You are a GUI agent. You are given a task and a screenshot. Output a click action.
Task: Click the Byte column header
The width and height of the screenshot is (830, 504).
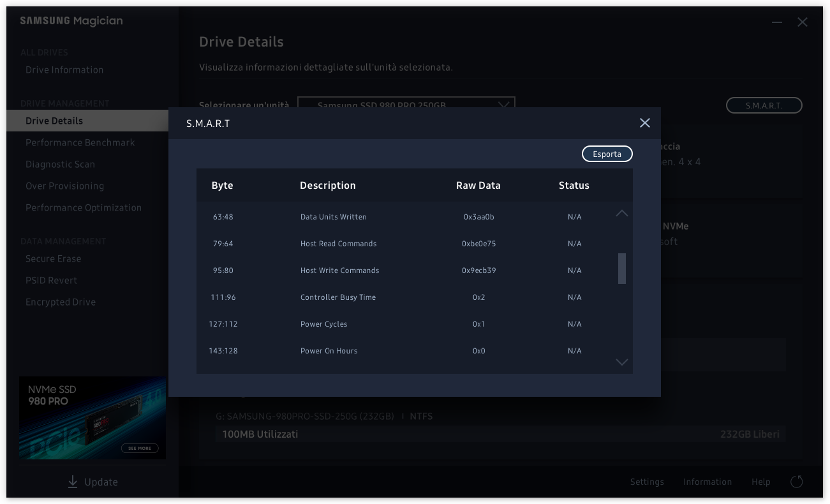223,186
